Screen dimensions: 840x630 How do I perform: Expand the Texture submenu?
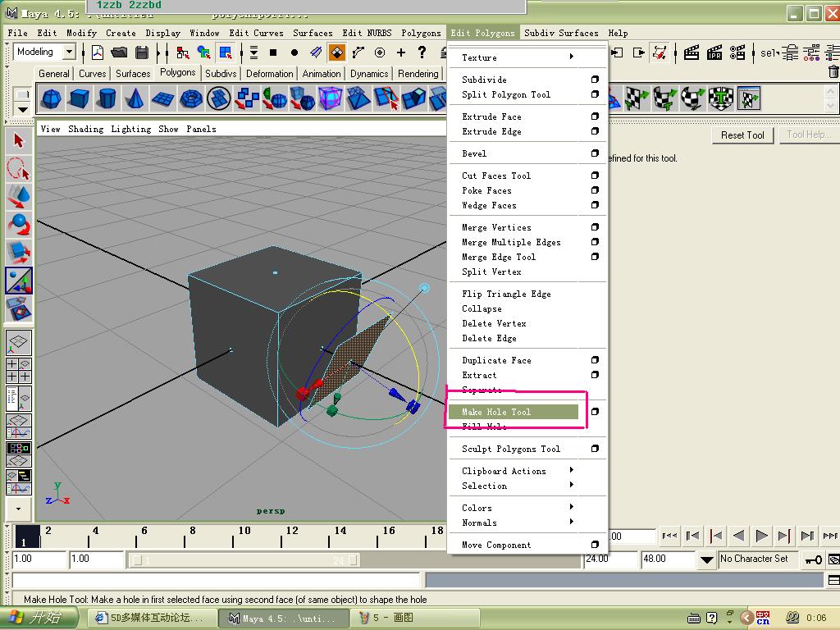click(x=572, y=57)
